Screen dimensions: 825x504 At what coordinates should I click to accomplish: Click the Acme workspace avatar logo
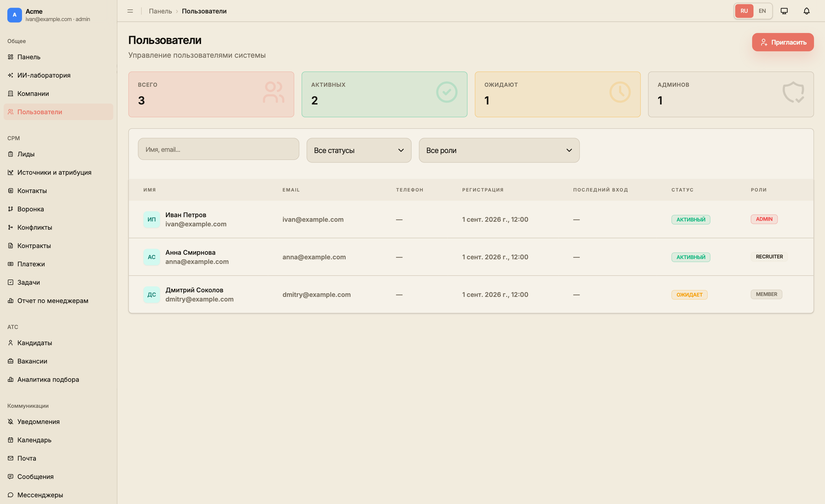point(14,15)
